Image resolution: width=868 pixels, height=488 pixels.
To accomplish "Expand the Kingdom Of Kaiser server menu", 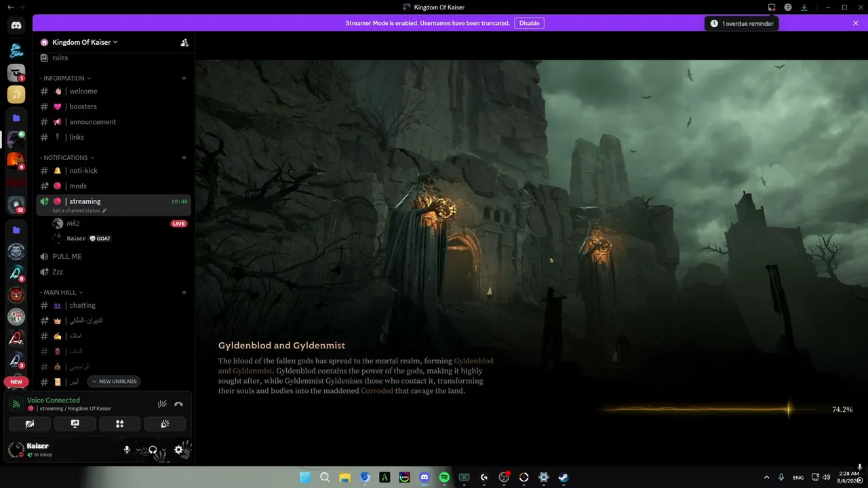I will (84, 42).
